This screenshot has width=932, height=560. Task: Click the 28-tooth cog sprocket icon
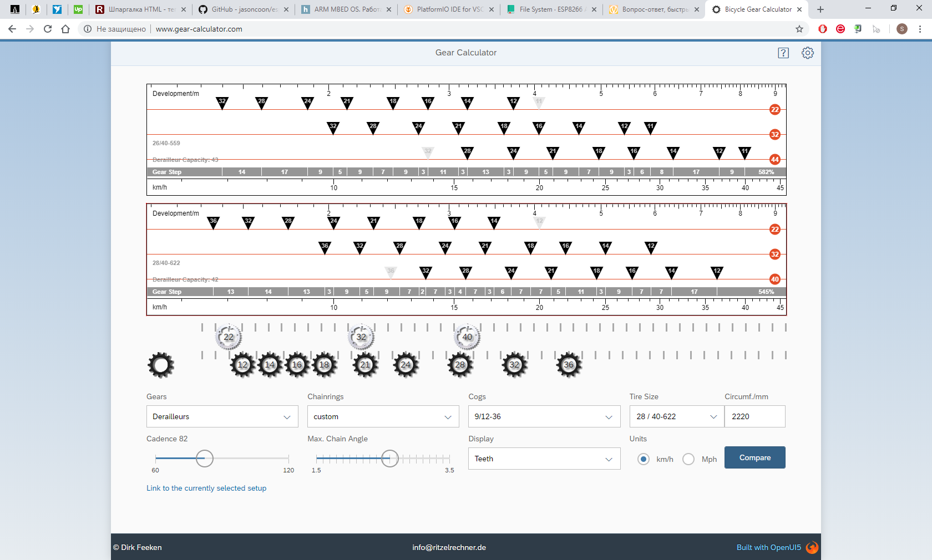point(460,365)
